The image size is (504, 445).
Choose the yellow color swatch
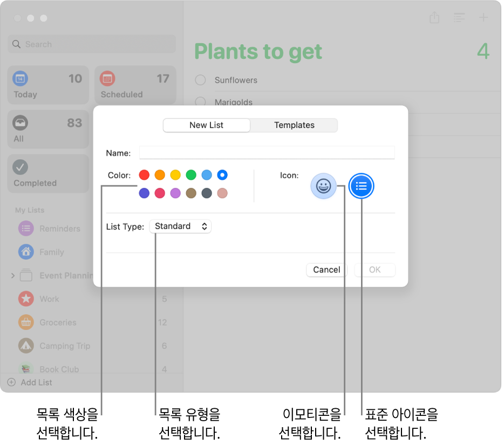coord(175,175)
